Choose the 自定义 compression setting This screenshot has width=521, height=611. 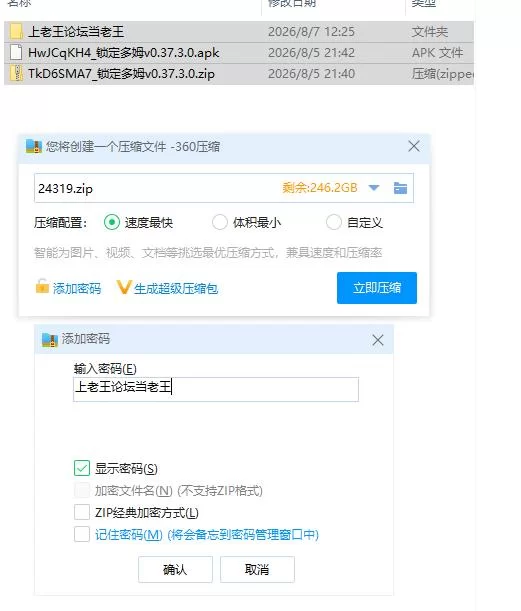[334, 223]
